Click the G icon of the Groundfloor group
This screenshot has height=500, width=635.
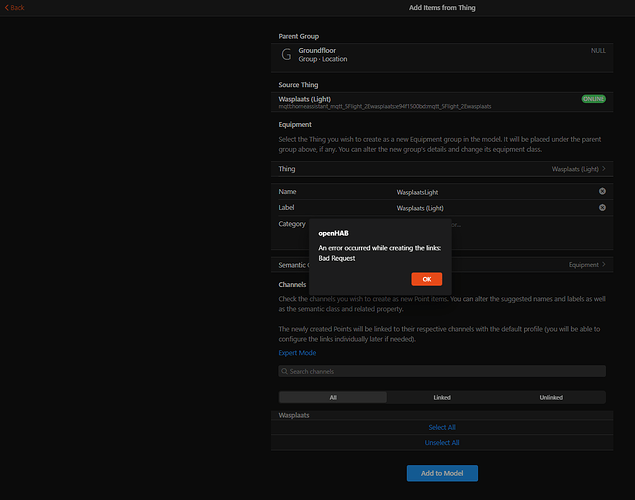point(288,54)
